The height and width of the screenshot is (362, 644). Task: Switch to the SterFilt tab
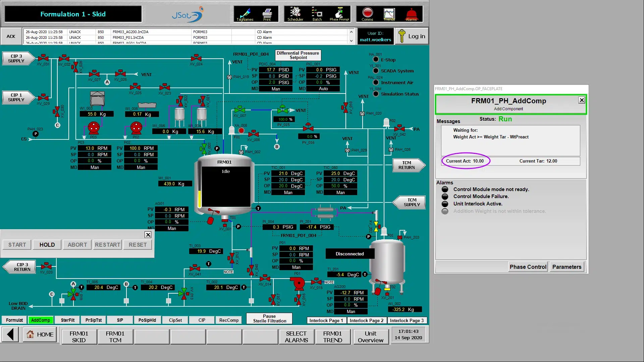pos(68,320)
